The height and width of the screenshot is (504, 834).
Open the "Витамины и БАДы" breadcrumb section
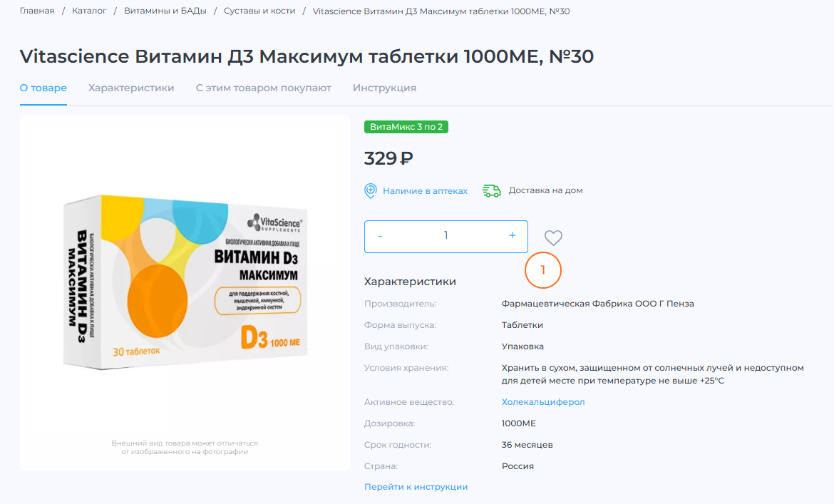coord(165,11)
